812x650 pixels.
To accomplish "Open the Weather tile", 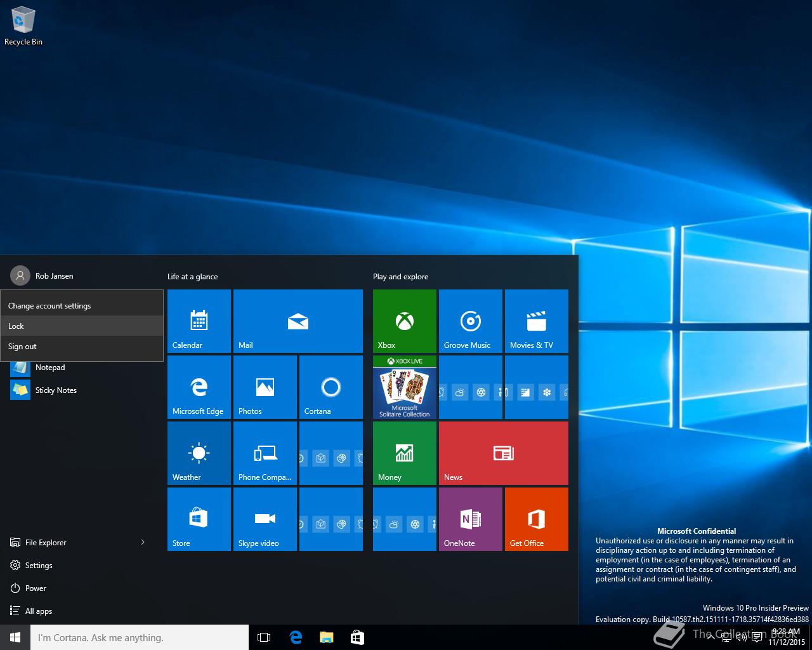I will [x=199, y=453].
